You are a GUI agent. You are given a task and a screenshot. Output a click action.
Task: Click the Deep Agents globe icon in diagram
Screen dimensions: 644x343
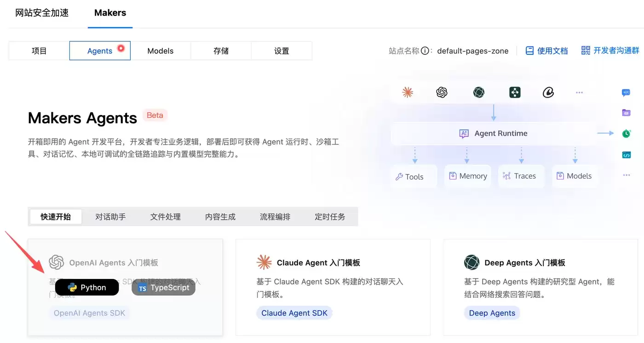click(x=479, y=93)
